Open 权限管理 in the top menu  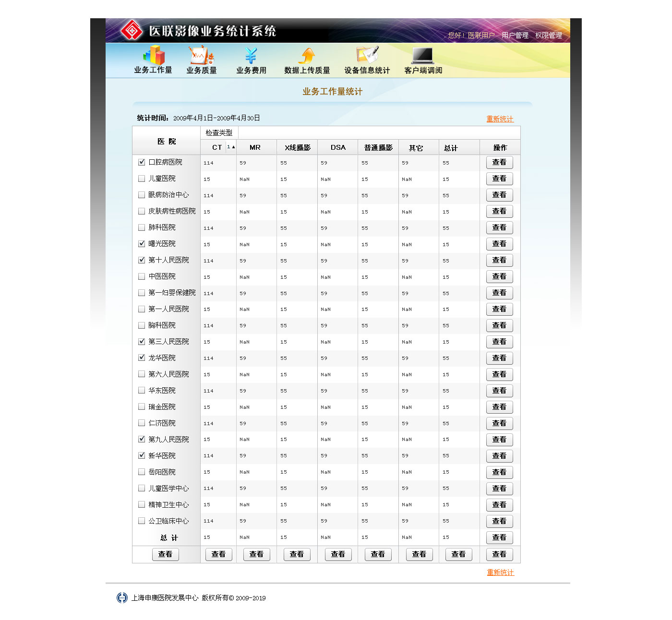pyautogui.click(x=549, y=36)
